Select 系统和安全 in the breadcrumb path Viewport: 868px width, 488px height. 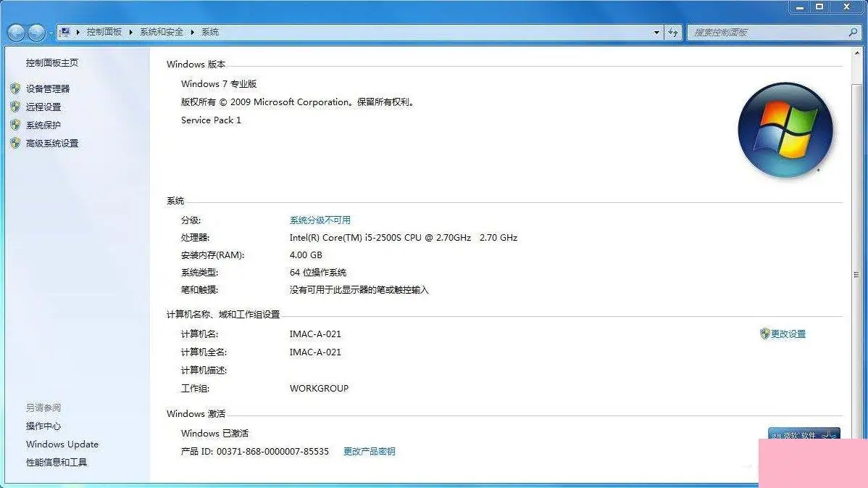(161, 32)
